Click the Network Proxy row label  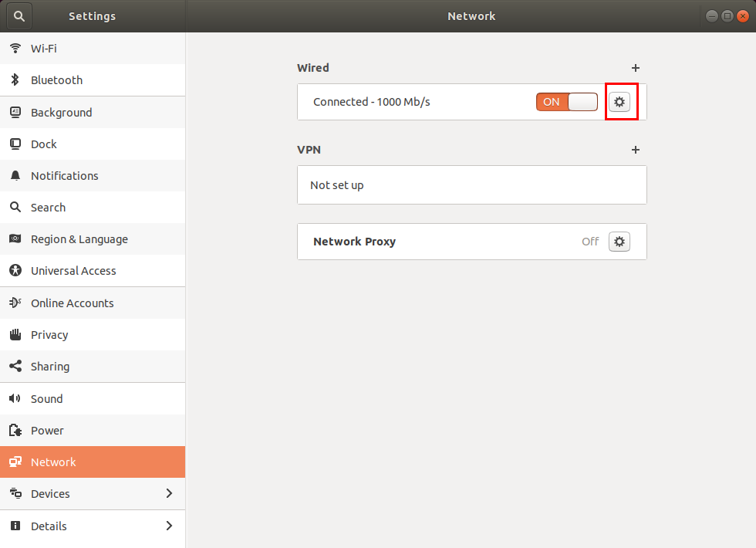pyautogui.click(x=354, y=242)
